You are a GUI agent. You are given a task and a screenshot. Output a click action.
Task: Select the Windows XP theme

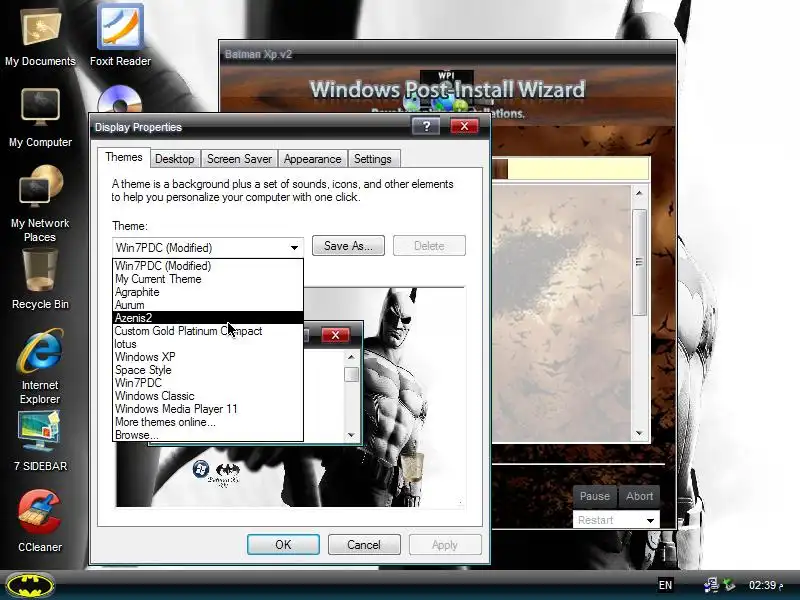click(x=208, y=357)
